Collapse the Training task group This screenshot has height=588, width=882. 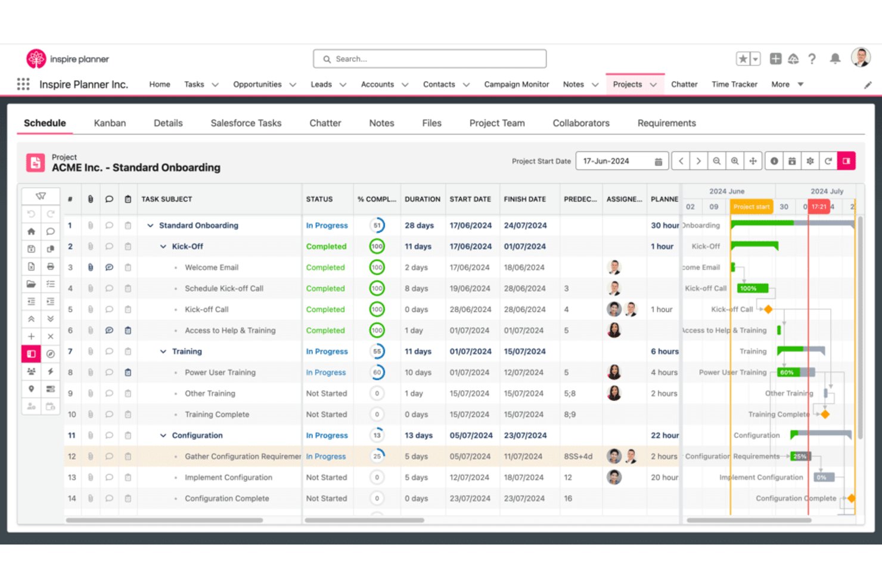click(x=163, y=351)
